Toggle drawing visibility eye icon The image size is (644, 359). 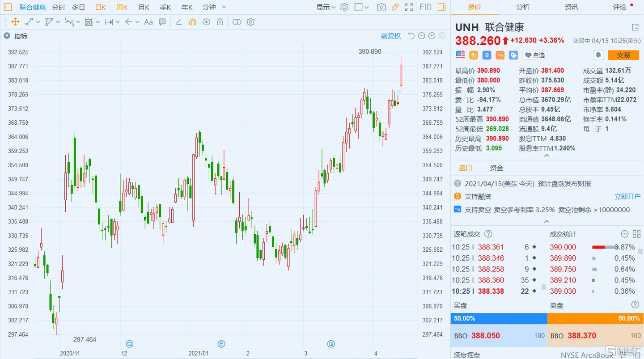click(x=206, y=22)
